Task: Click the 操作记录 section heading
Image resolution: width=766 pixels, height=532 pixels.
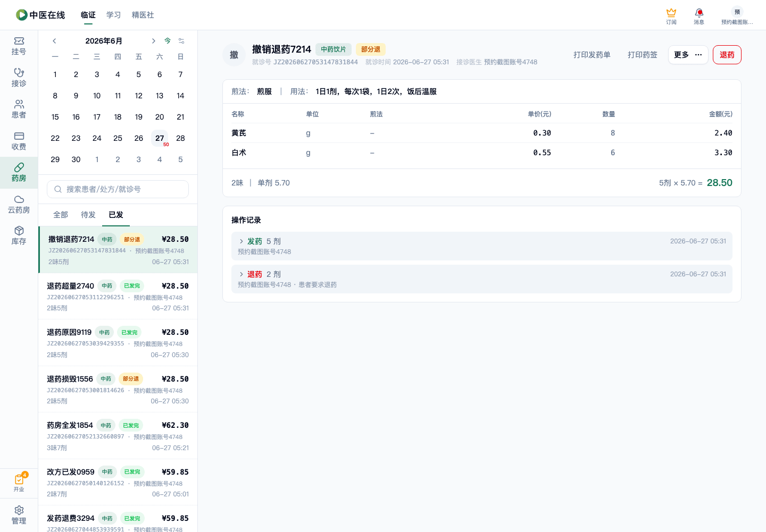Action: pos(246,220)
